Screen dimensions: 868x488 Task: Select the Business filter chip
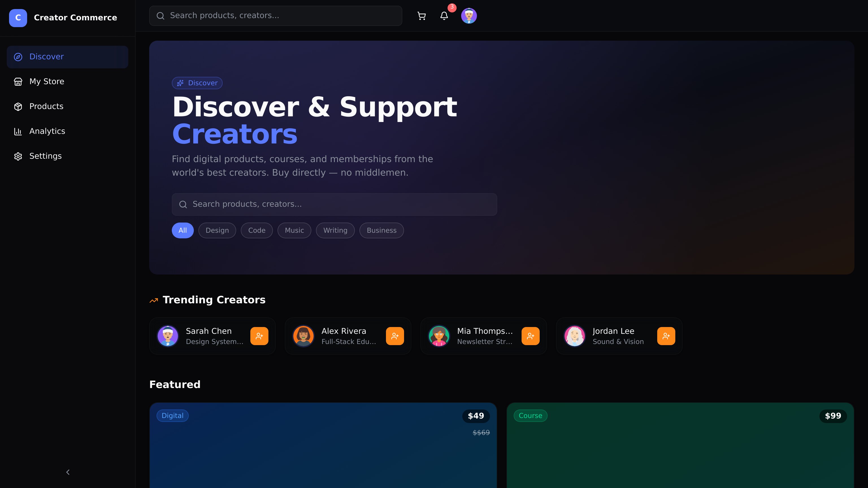coord(381,230)
